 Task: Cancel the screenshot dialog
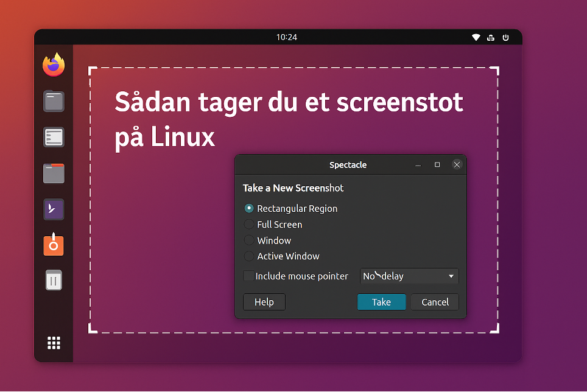434,302
